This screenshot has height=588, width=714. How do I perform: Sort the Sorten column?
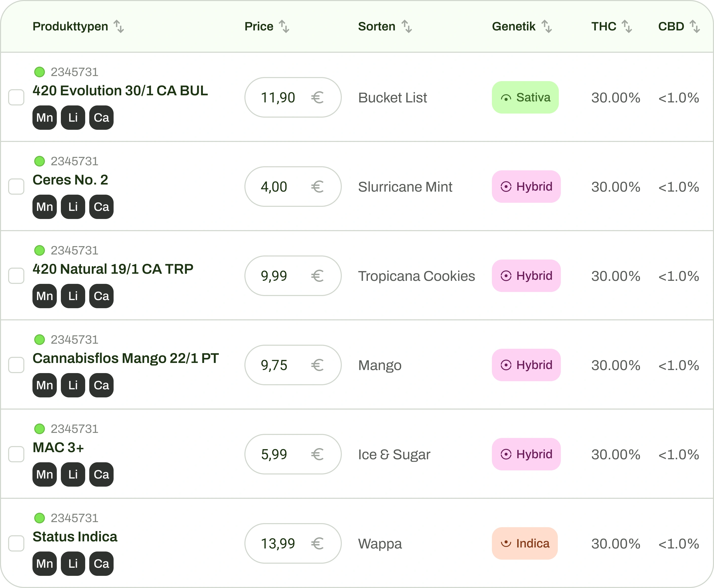(x=407, y=26)
